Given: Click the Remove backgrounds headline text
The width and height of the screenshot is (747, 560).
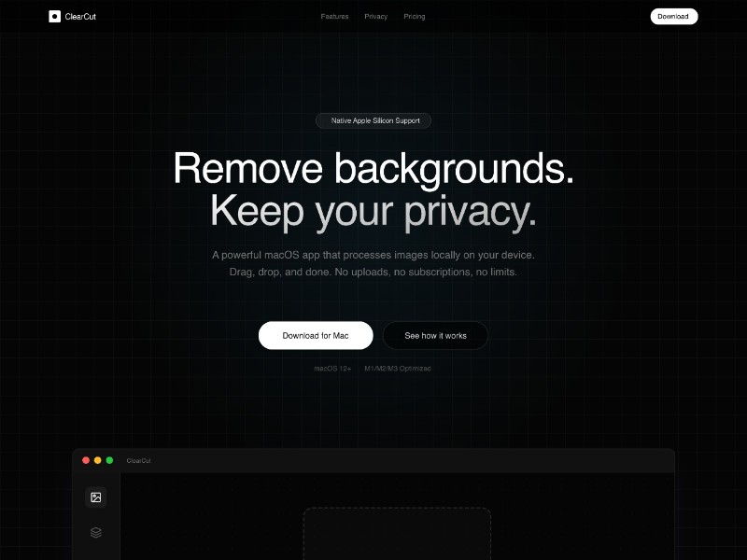Looking at the screenshot, I should [x=373, y=169].
